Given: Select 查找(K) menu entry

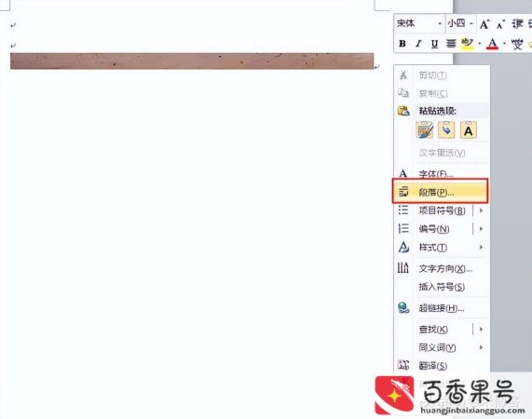Looking at the screenshot, I should click(433, 330).
